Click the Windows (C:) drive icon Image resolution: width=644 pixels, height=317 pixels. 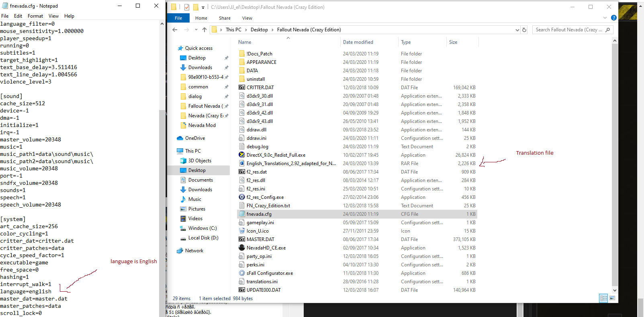pos(183,228)
